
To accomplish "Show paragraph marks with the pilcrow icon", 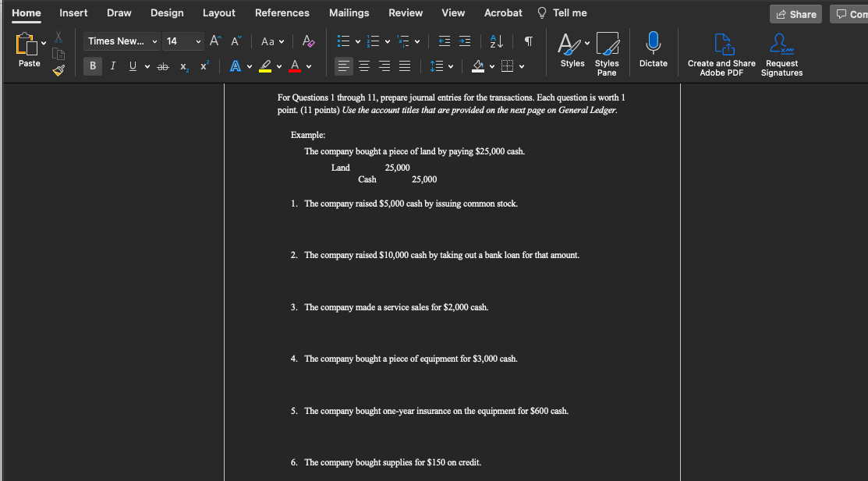I will [x=527, y=41].
